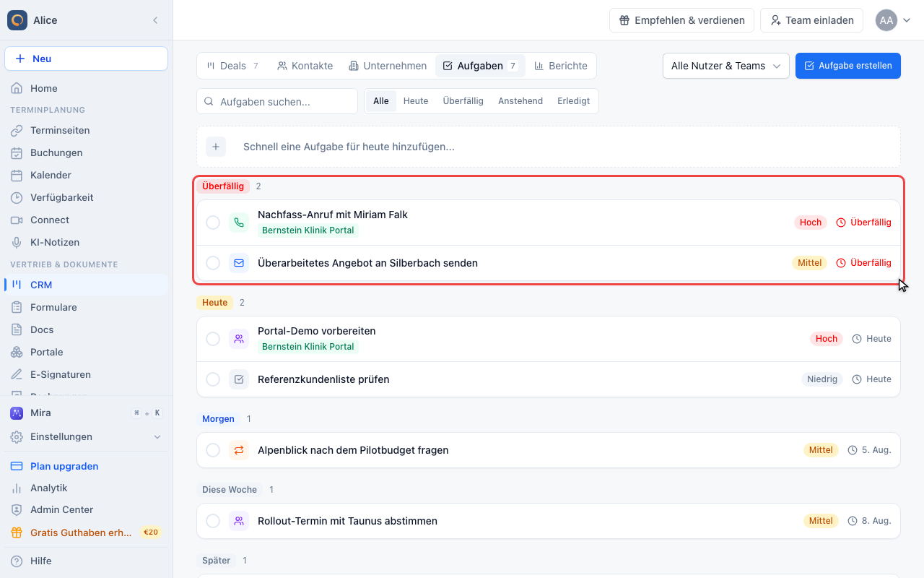
Task: Switch to the Deals tab
Action: (x=232, y=66)
